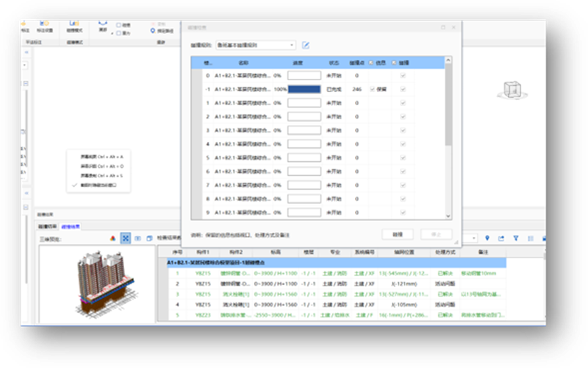Toggle the collision checkbox on floor 5 row
Viewport: 588px width, 368px height.
pyautogui.click(x=403, y=158)
